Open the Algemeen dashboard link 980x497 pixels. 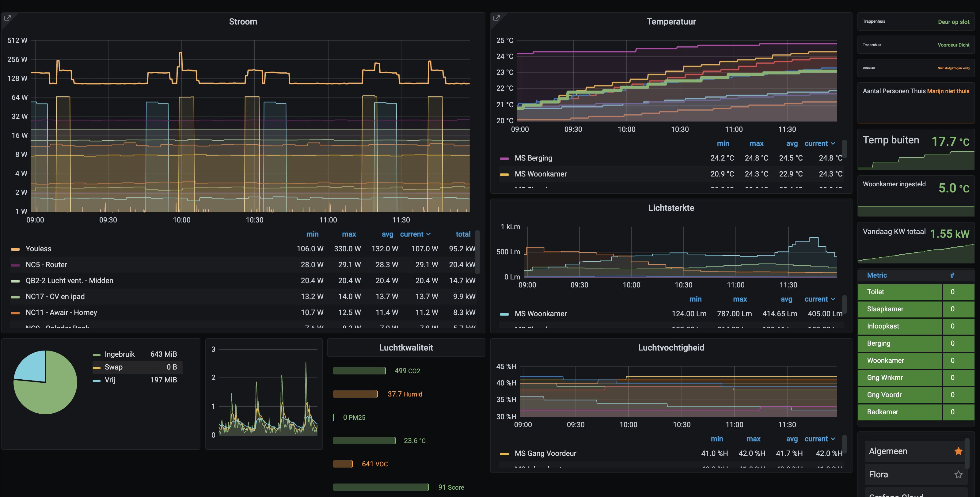[888, 451]
